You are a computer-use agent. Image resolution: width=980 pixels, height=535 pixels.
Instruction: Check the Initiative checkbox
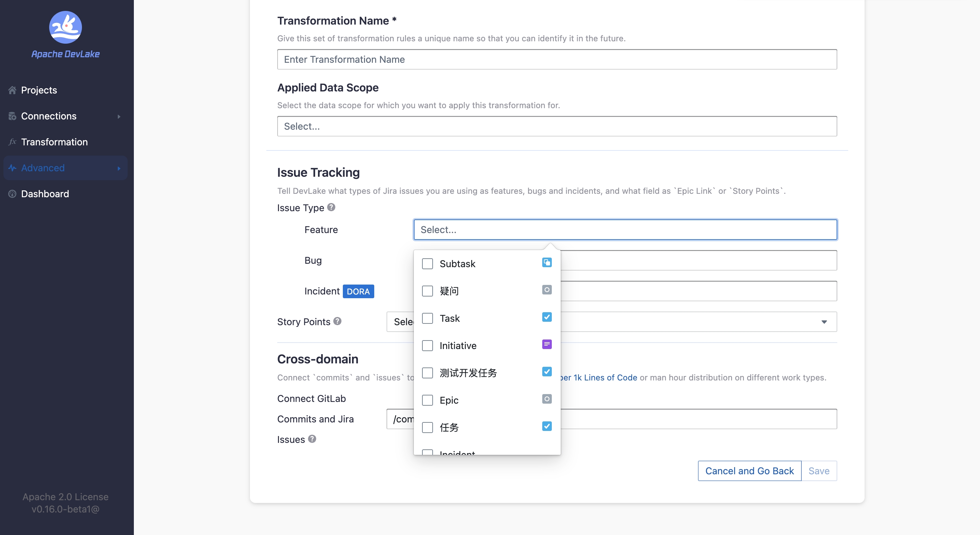tap(428, 346)
